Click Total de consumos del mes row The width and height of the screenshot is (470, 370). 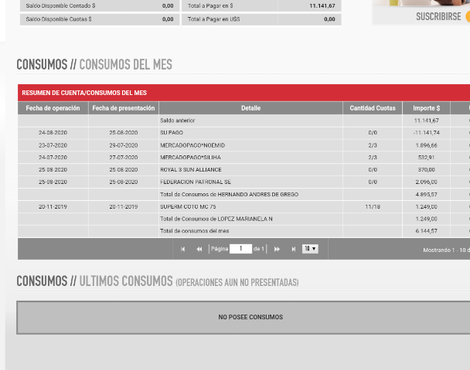(244, 231)
